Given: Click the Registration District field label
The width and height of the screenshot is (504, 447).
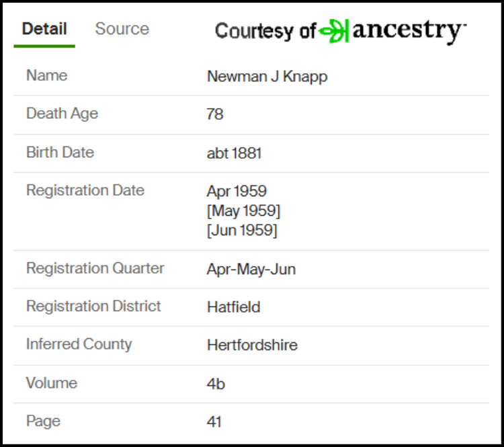Looking at the screenshot, I should (x=93, y=306).
